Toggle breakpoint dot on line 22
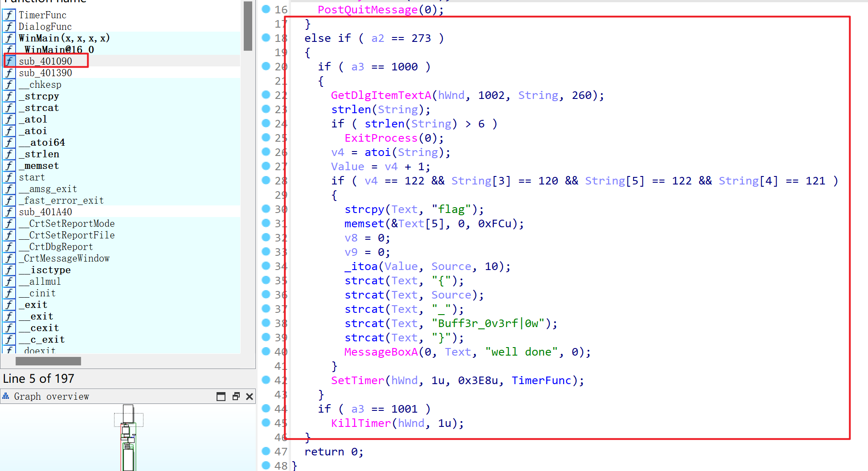868x471 pixels. pyautogui.click(x=266, y=94)
